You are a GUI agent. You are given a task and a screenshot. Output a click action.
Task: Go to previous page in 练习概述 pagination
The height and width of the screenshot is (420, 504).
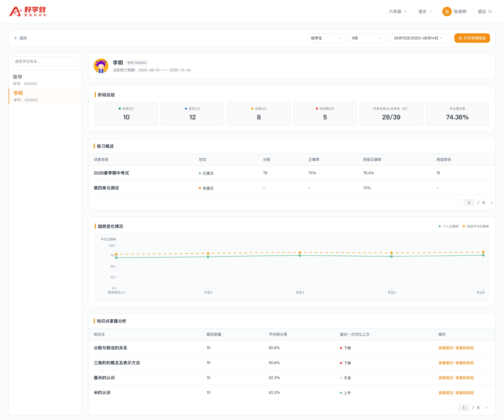coord(459,203)
